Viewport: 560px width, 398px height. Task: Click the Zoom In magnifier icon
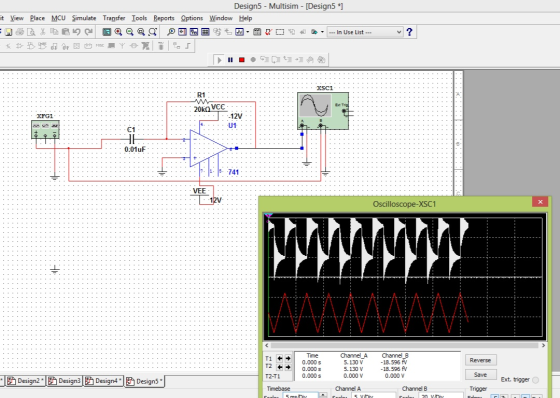pyautogui.click(x=118, y=32)
